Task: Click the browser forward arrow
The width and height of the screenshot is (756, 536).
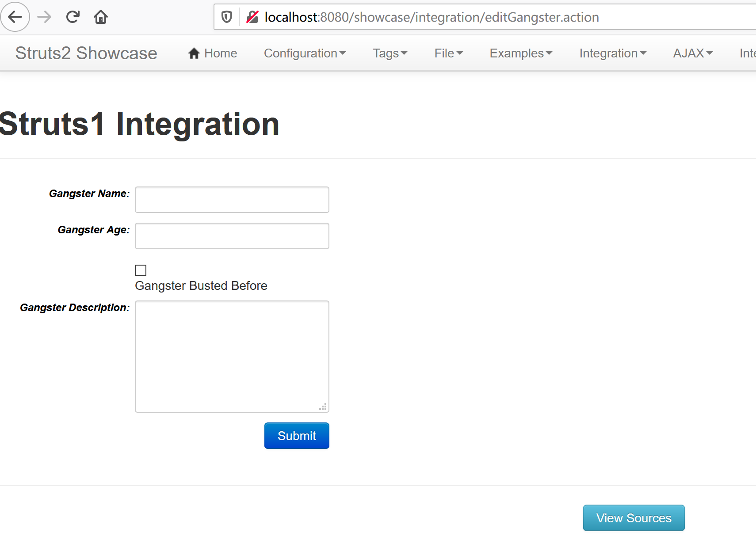Action: pyautogui.click(x=44, y=17)
